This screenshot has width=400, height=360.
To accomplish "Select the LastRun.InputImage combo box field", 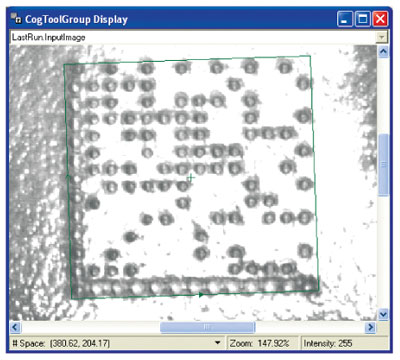I will 199,37.
